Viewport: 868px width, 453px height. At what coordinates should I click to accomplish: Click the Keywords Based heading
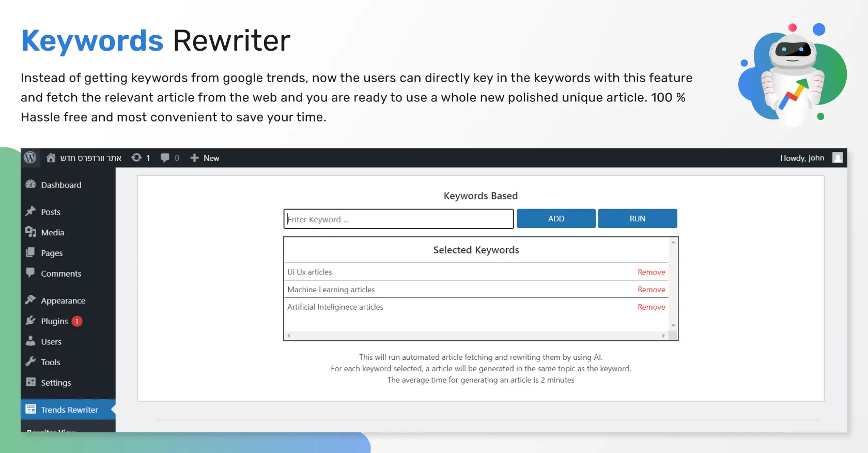(x=481, y=196)
